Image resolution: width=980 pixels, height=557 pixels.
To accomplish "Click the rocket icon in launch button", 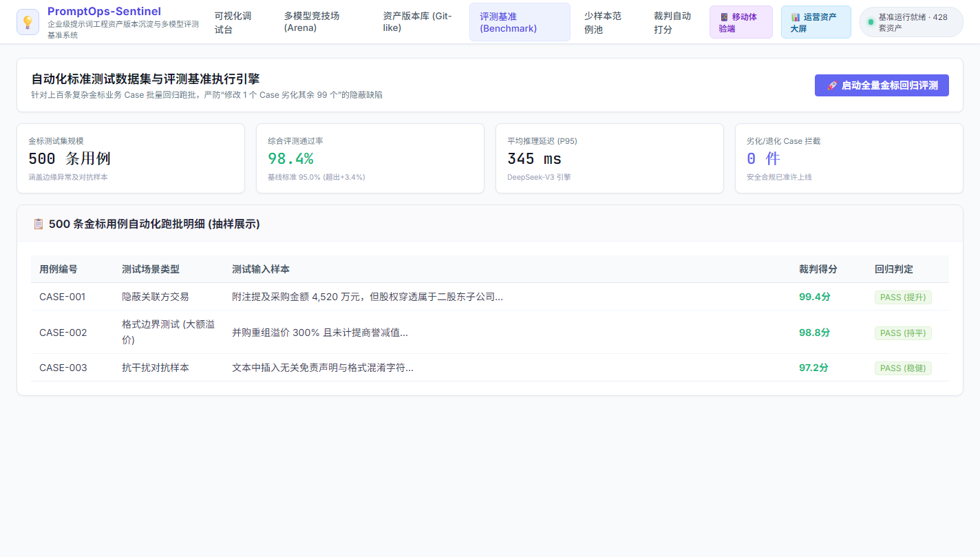I will pyautogui.click(x=832, y=85).
